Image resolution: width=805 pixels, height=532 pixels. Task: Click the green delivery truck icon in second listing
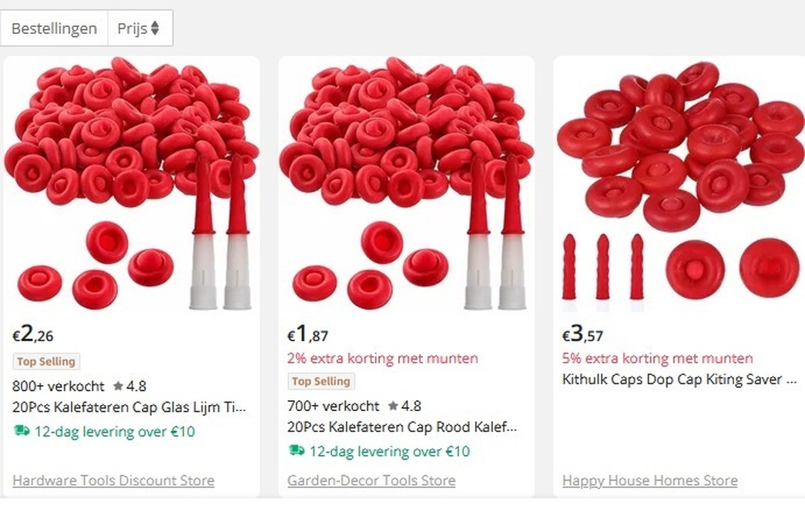(x=297, y=450)
